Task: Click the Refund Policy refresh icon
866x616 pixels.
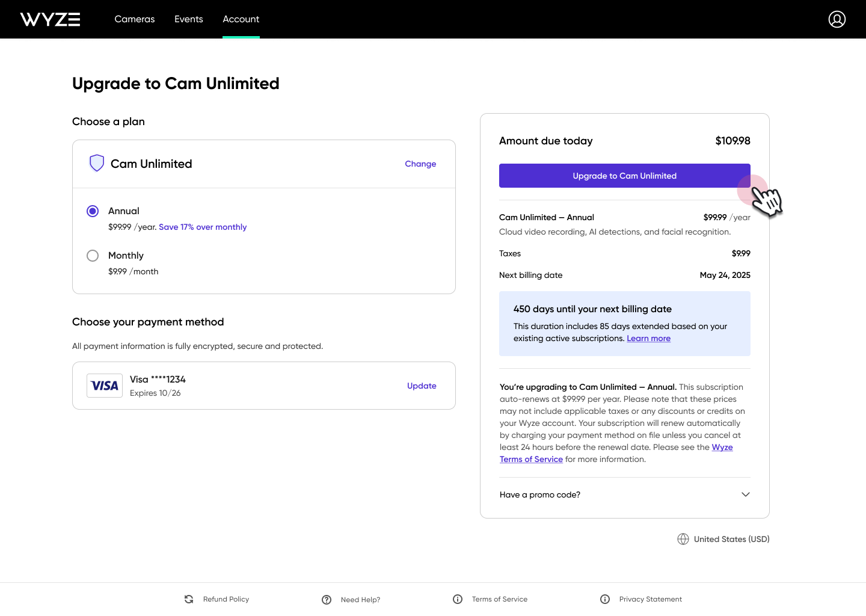Action: click(189, 599)
